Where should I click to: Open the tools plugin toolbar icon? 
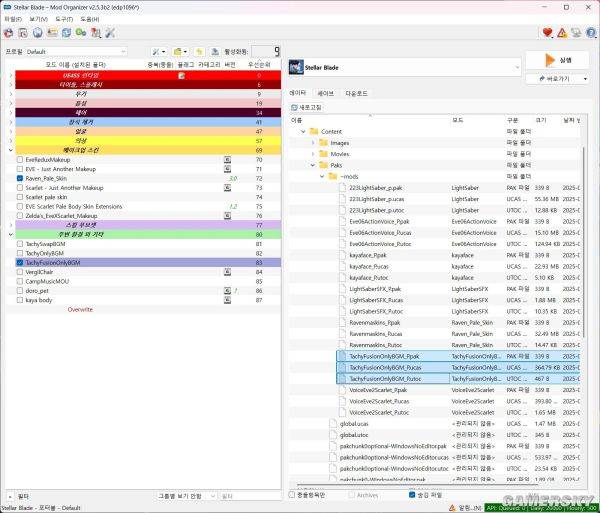(95, 33)
